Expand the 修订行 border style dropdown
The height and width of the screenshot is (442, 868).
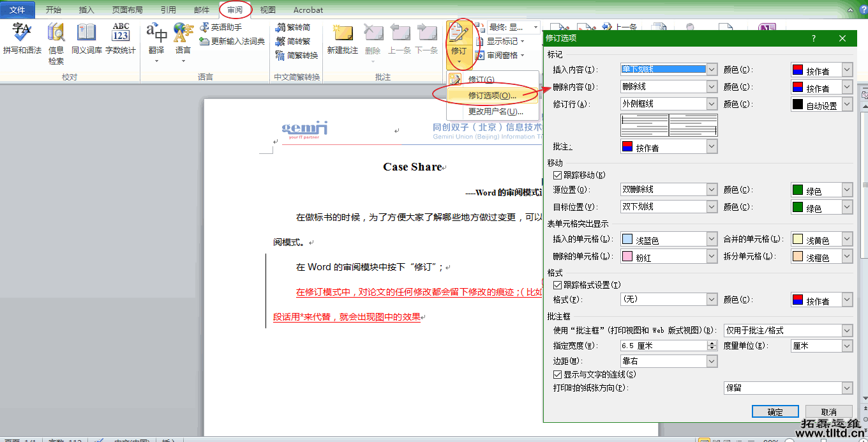pyautogui.click(x=712, y=103)
